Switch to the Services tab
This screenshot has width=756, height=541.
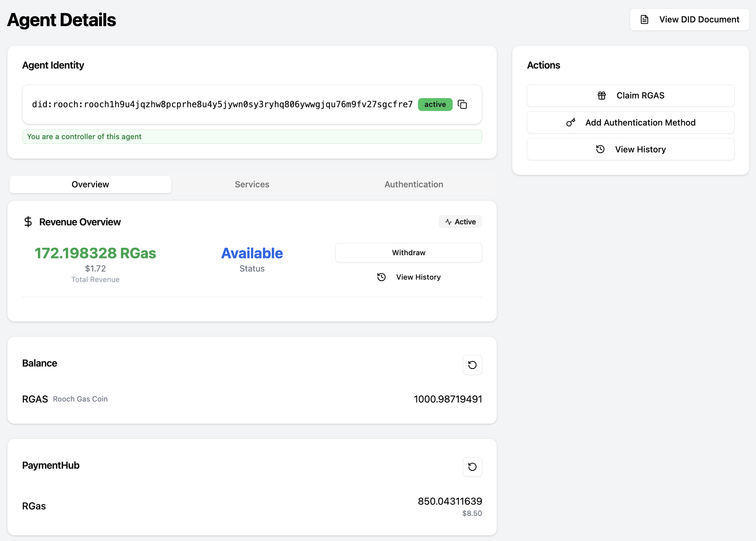coord(252,184)
